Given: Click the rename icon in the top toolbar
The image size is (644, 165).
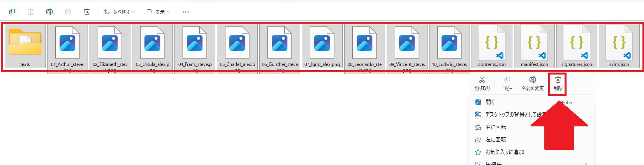Looking at the screenshot, I should click(49, 12).
